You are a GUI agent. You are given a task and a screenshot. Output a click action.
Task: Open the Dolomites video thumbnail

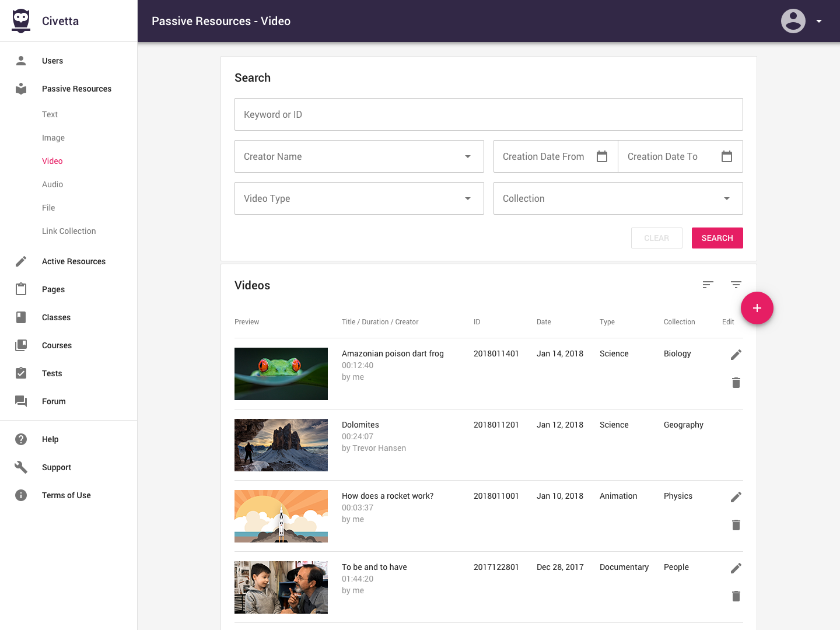[x=281, y=445]
